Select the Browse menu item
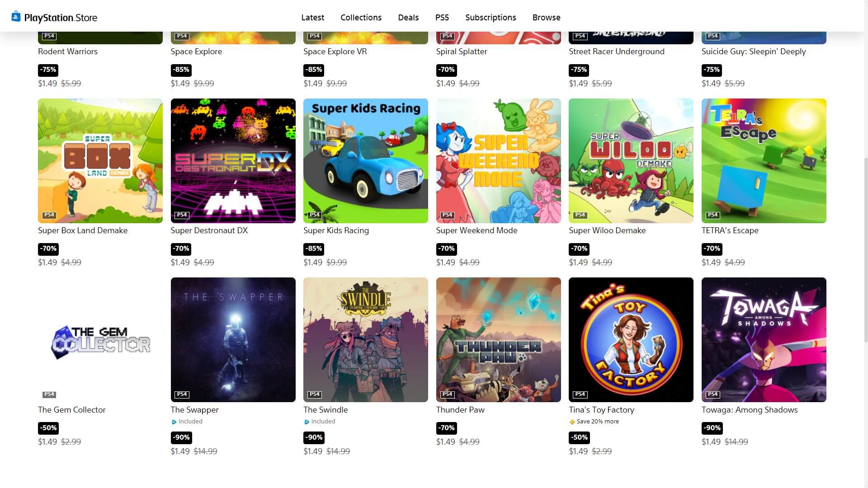 546,17
